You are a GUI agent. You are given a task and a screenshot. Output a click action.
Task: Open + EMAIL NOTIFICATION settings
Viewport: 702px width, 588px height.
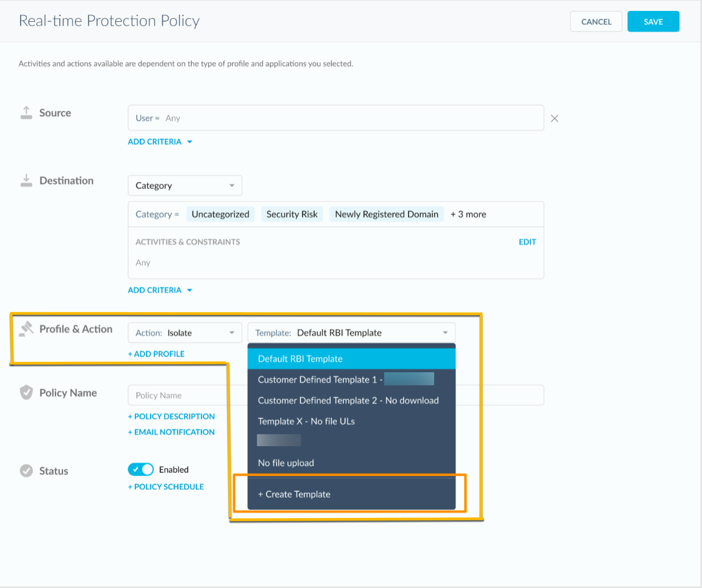[x=171, y=431]
